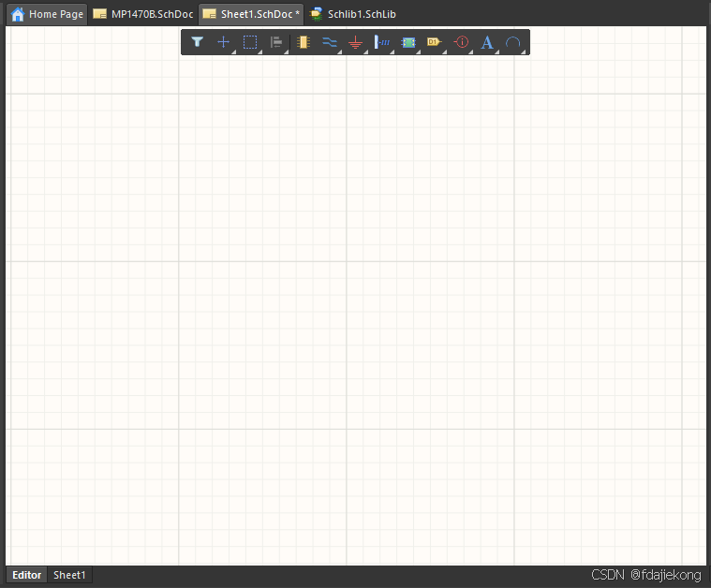Place a port with D1 icon
711x588 pixels.
tap(435, 42)
